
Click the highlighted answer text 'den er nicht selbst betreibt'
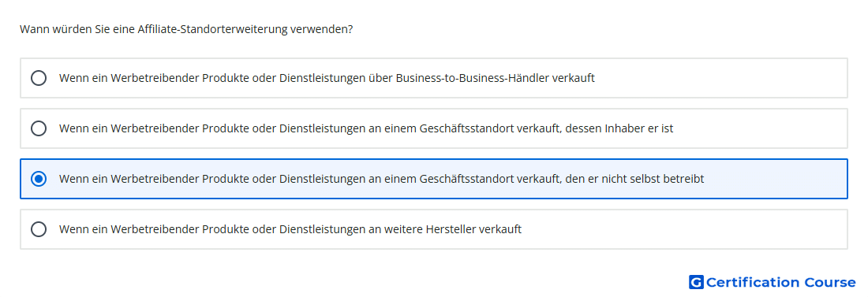point(381,179)
